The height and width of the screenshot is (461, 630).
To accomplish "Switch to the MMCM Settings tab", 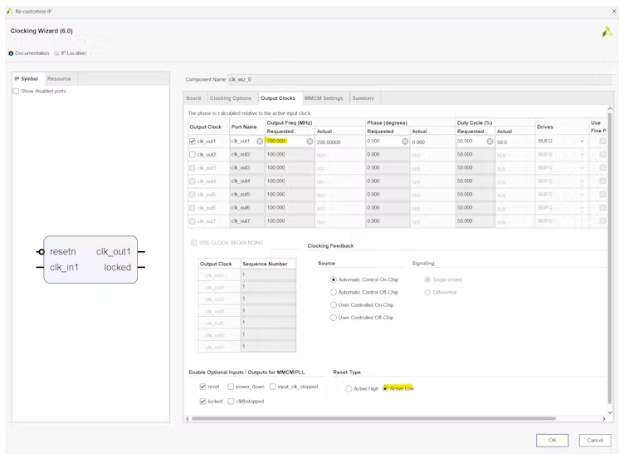I will click(x=323, y=98).
